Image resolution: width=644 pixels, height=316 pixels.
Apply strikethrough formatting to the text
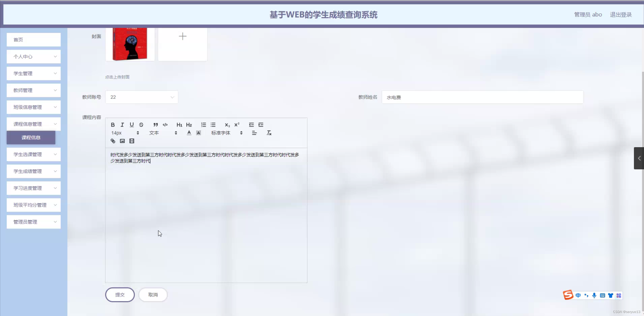point(141,124)
